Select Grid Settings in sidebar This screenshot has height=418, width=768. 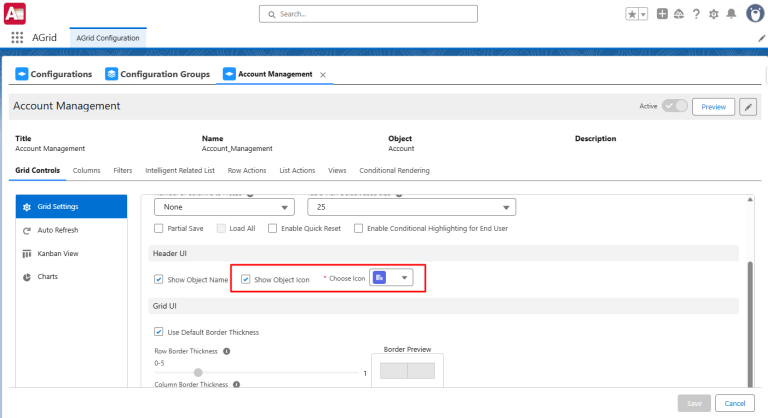(x=72, y=207)
